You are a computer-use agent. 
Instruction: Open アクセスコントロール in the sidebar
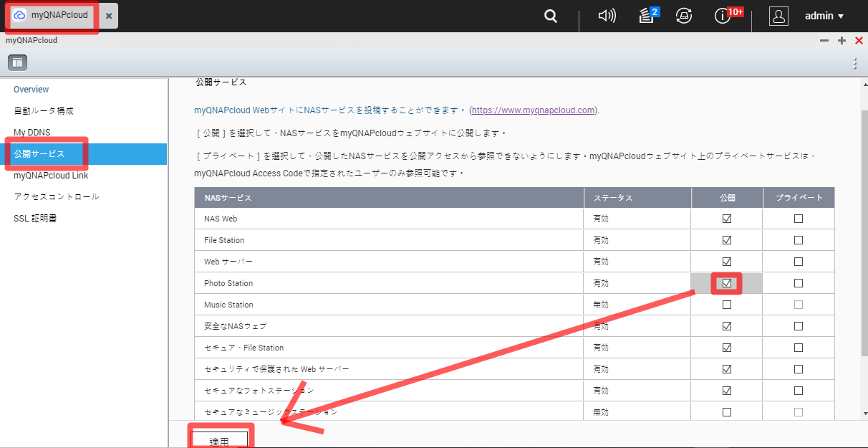57,196
